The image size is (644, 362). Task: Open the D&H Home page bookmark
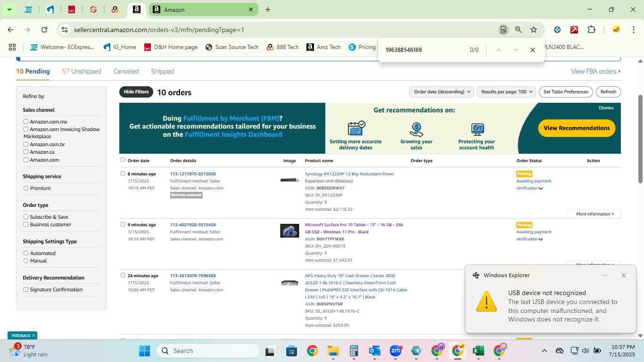coord(171,47)
